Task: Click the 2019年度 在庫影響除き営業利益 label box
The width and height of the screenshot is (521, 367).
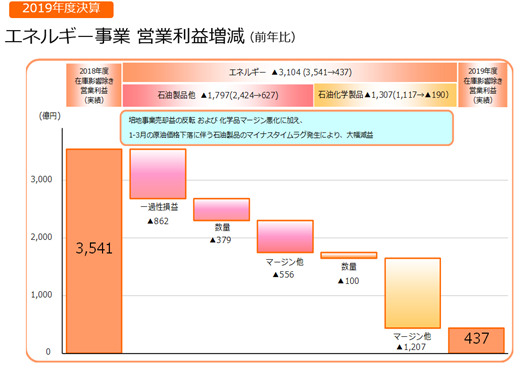Action: (483, 85)
